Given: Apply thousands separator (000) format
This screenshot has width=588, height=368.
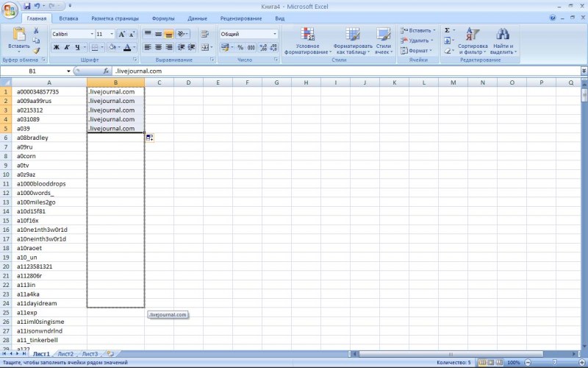Looking at the screenshot, I should pos(251,47).
